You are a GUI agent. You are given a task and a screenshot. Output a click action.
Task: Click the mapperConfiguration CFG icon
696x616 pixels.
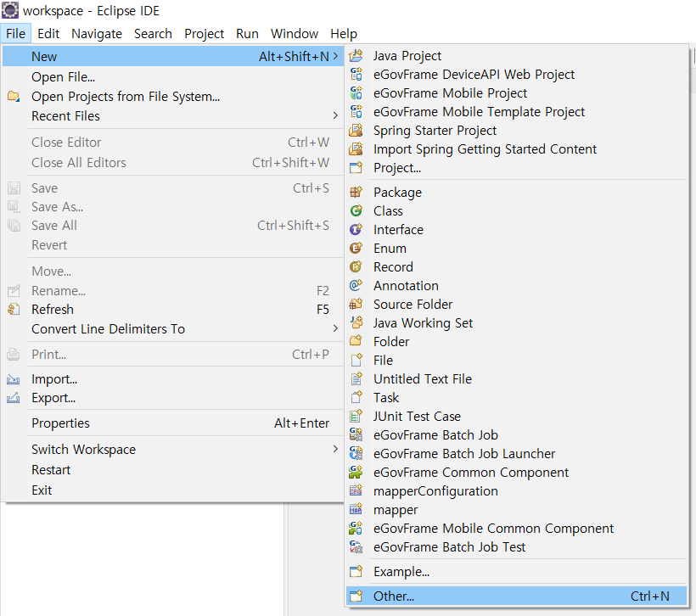pos(356,490)
